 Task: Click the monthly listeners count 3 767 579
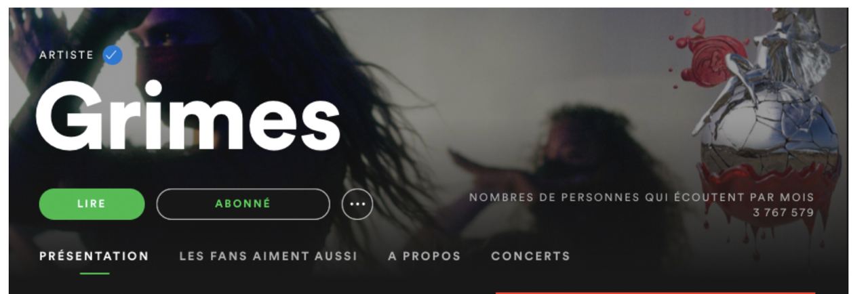pyautogui.click(x=783, y=213)
